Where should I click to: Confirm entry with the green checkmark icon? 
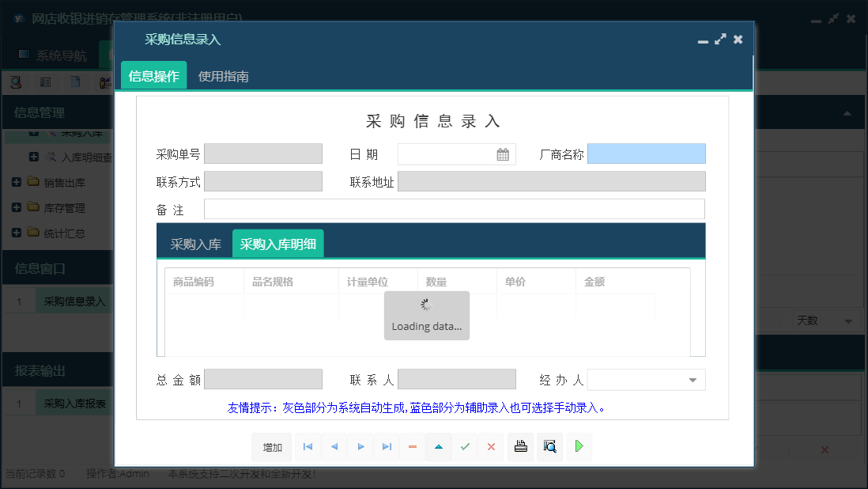click(x=465, y=447)
